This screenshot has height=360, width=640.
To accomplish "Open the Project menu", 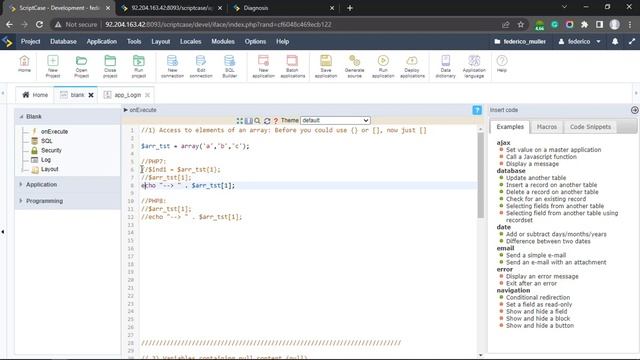I will pyautogui.click(x=30, y=41).
